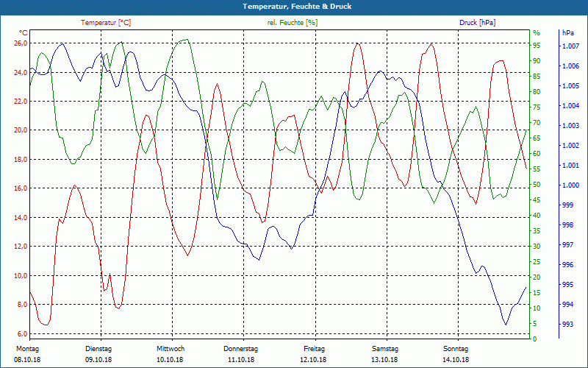Click the 998 pressure axis value
This screenshot has height=368, width=588.
(x=567, y=225)
